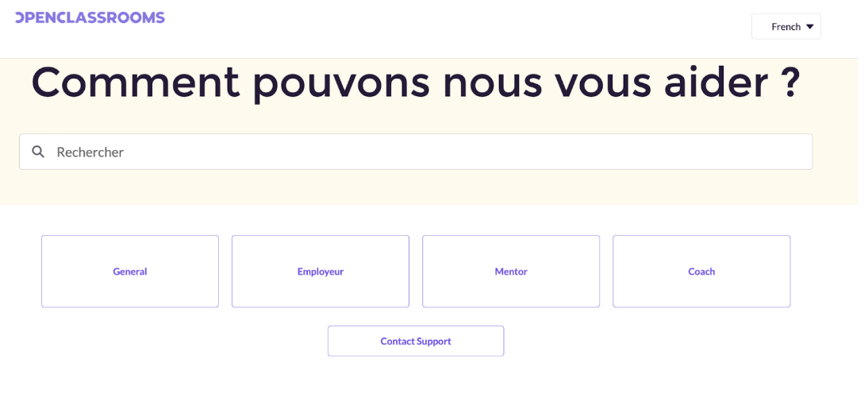
Task: Click the word "French" in the language selector
Action: coord(785,26)
